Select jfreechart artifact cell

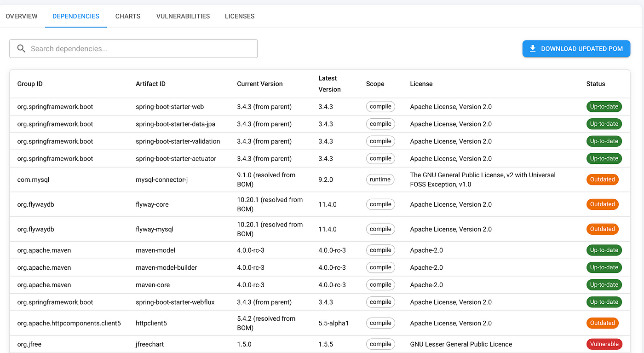click(150, 344)
